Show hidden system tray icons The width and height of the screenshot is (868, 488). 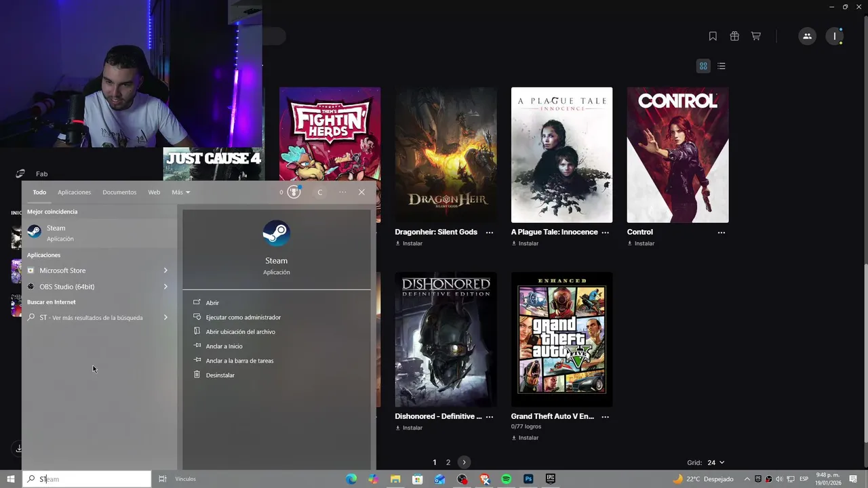click(x=747, y=479)
